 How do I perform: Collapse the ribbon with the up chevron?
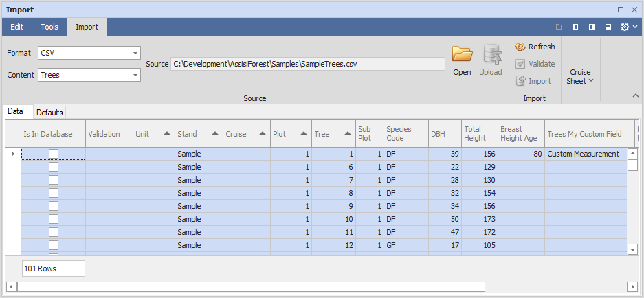point(635,95)
